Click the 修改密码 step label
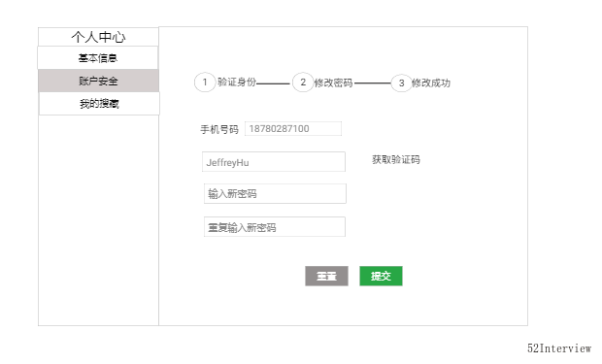This screenshot has width=602, height=364. (333, 83)
